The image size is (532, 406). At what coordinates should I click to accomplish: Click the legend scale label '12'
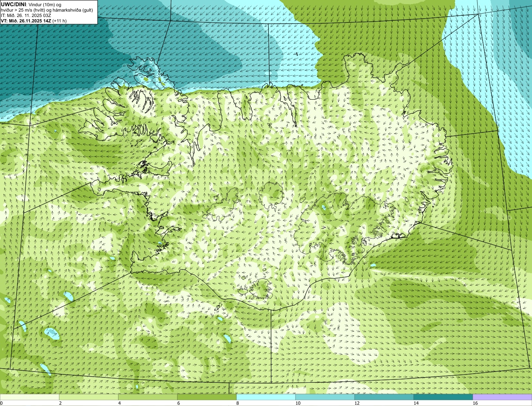click(x=357, y=403)
